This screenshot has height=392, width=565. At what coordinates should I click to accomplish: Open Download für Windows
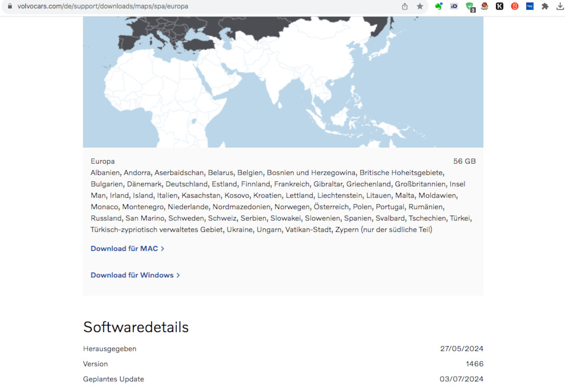[x=131, y=275]
